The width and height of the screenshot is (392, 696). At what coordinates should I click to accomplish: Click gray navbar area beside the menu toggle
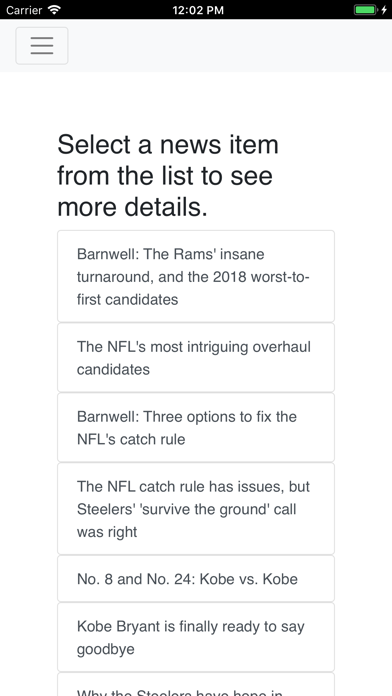point(230,46)
